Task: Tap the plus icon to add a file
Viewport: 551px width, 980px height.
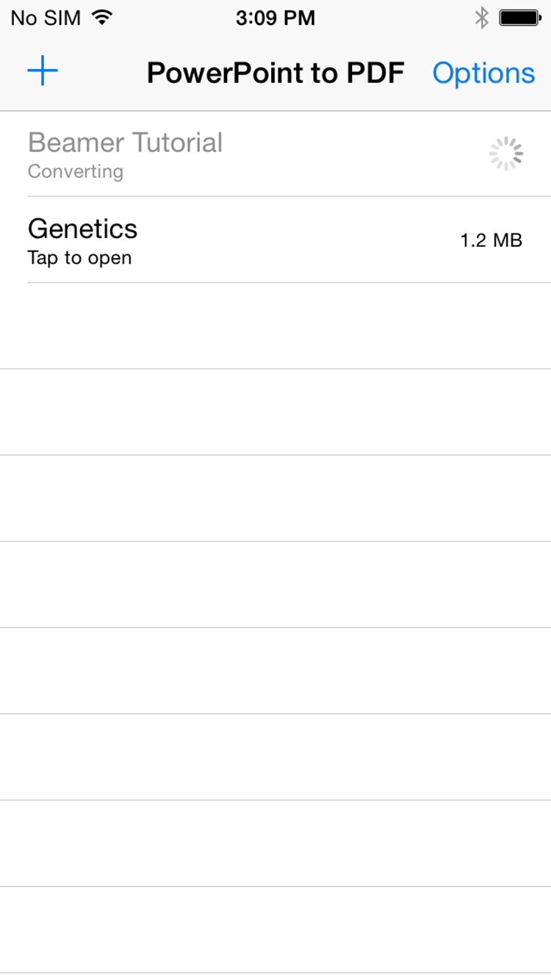Action: point(43,71)
